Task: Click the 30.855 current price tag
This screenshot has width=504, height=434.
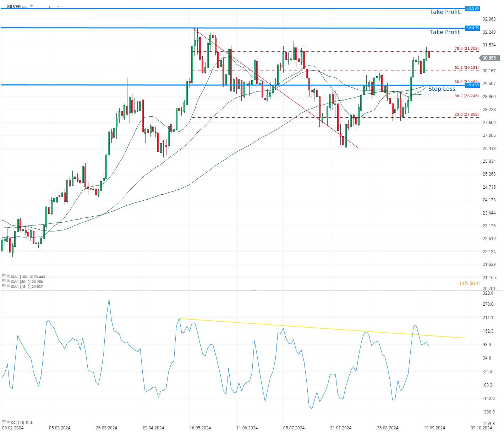Action: tap(489, 58)
